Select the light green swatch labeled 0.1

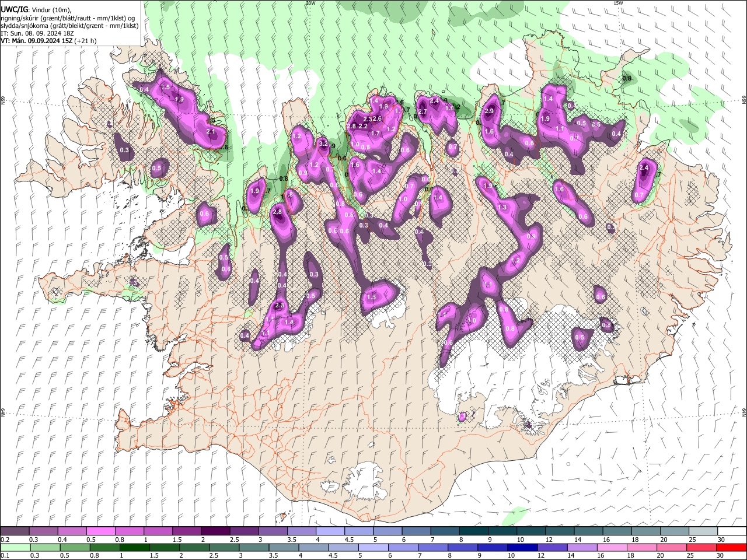point(15,547)
